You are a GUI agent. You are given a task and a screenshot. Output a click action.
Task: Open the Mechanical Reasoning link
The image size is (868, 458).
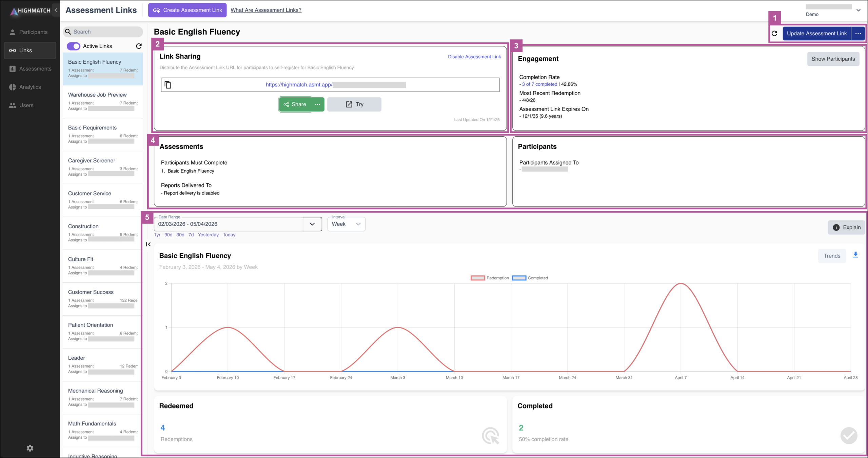click(103, 398)
